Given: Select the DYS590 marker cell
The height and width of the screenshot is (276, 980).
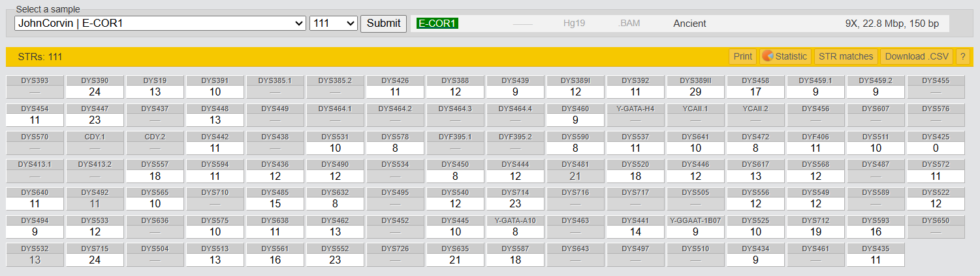Looking at the screenshot, I should pos(575,143).
